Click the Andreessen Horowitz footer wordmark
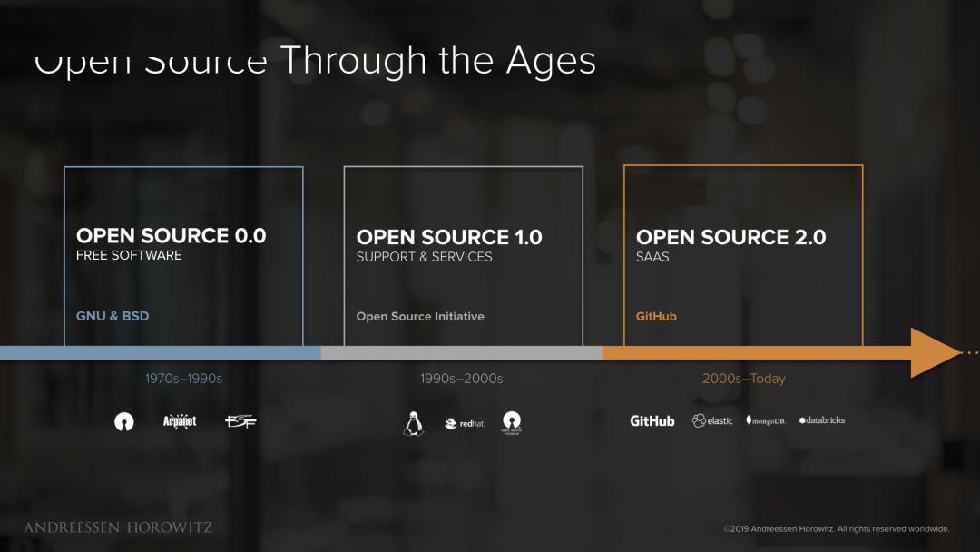980x552 pixels. tap(118, 527)
